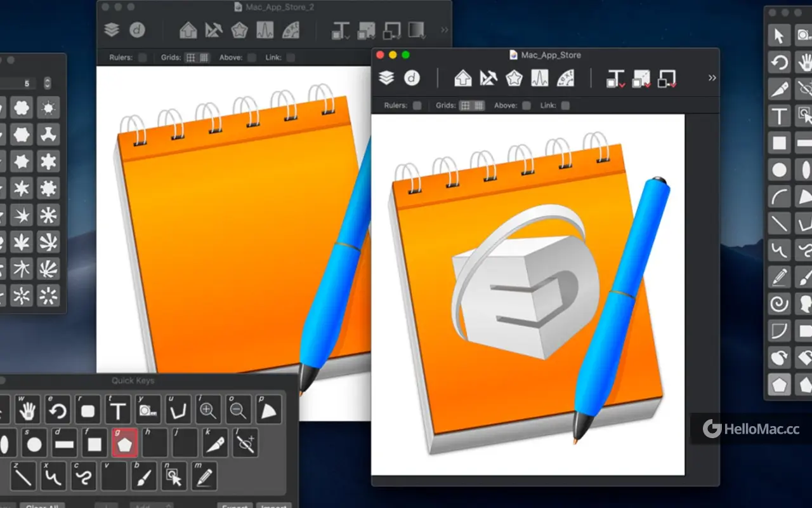812x508 pixels.
Task: Select empty Quick Keys slot h
Action: click(x=155, y=443)
